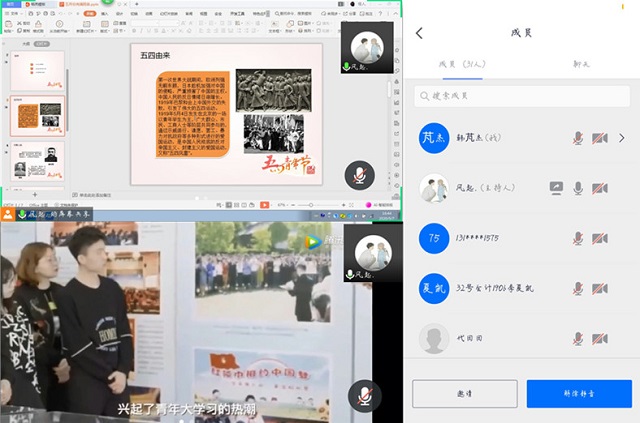Open 凤起 host avatar in member list
Screen dimensions: 640x423
pos(434,188)
